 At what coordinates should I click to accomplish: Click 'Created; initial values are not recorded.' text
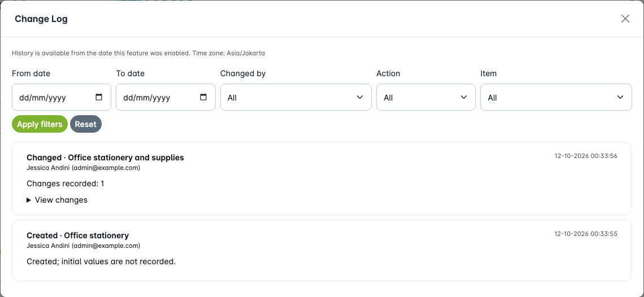tap(101, 261)
